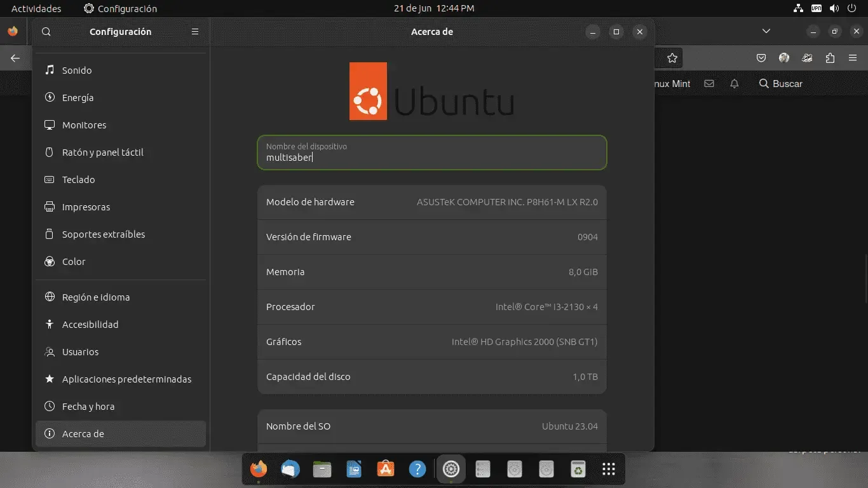
Task: Open the Usuarios panel
Action: point(121,352)
